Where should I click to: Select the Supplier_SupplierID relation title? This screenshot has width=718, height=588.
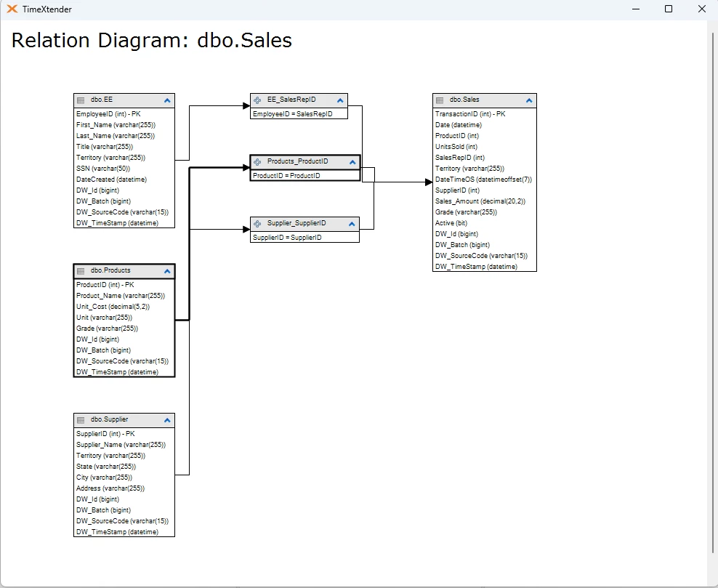(297, 223)
